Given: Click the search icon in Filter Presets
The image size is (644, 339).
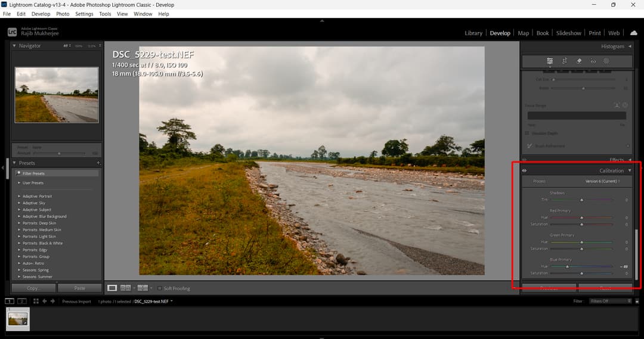Looking at the screenshot, I should [18, 173].
